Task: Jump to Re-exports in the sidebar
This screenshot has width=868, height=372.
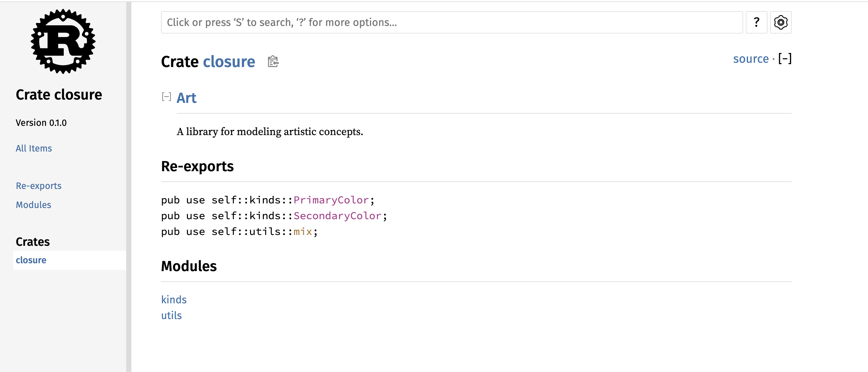Action: tap(38, 186)
